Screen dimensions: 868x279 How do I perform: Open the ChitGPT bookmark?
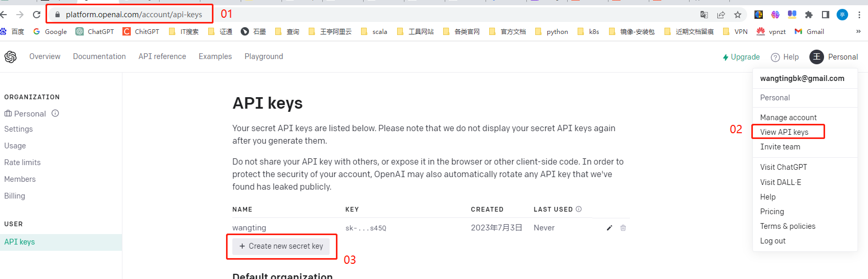(141, 31)
